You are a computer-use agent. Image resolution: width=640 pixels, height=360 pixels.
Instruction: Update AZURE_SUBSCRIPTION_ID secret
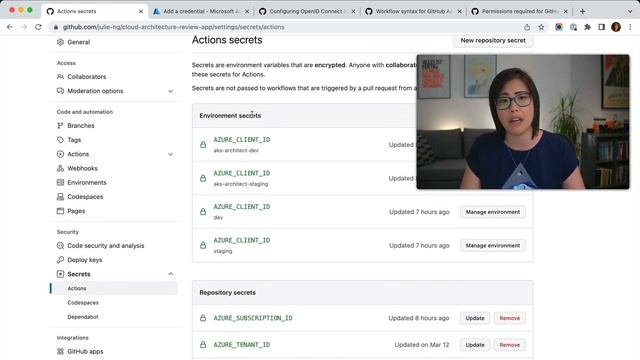(x=475, y=318)
